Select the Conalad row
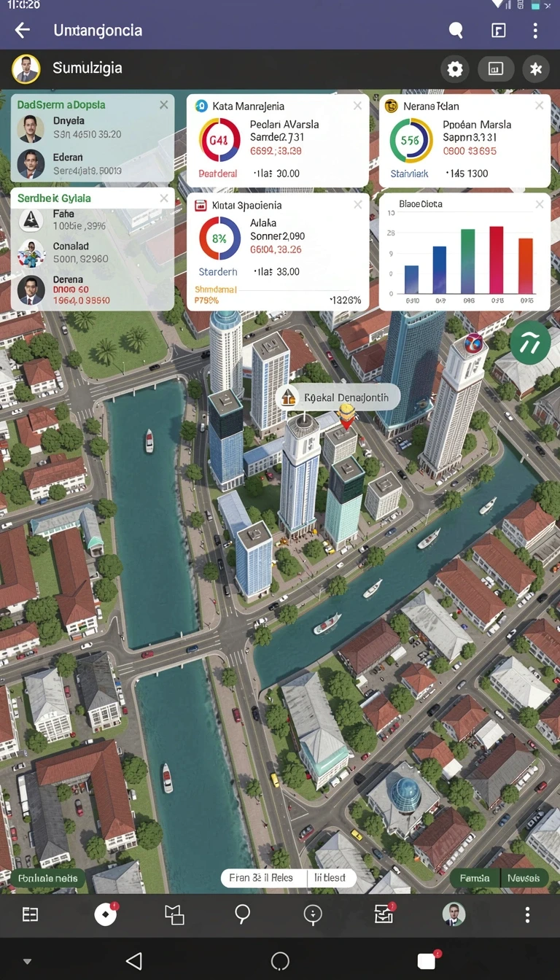 [x=93, y=252]
